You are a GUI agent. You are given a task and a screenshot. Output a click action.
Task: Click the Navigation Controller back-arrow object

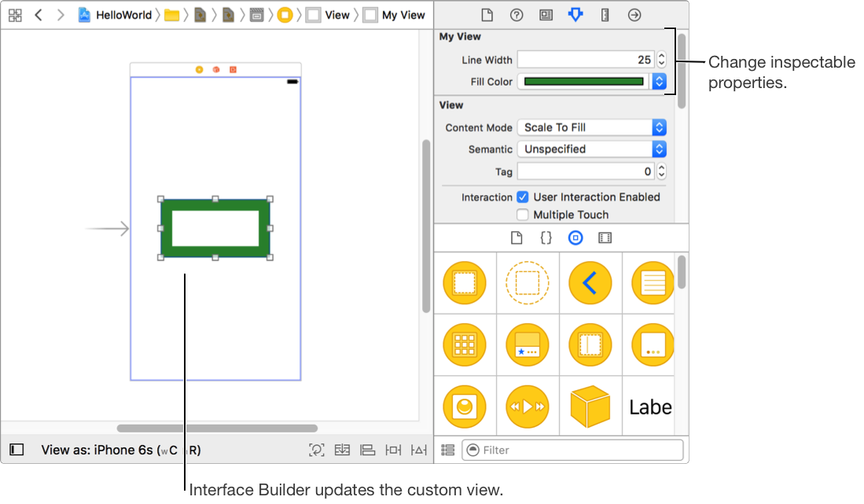[x=590, y=282]
